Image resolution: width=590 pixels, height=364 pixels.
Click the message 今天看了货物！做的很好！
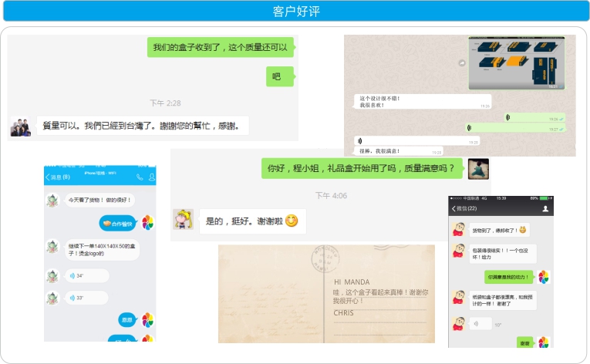99,200
